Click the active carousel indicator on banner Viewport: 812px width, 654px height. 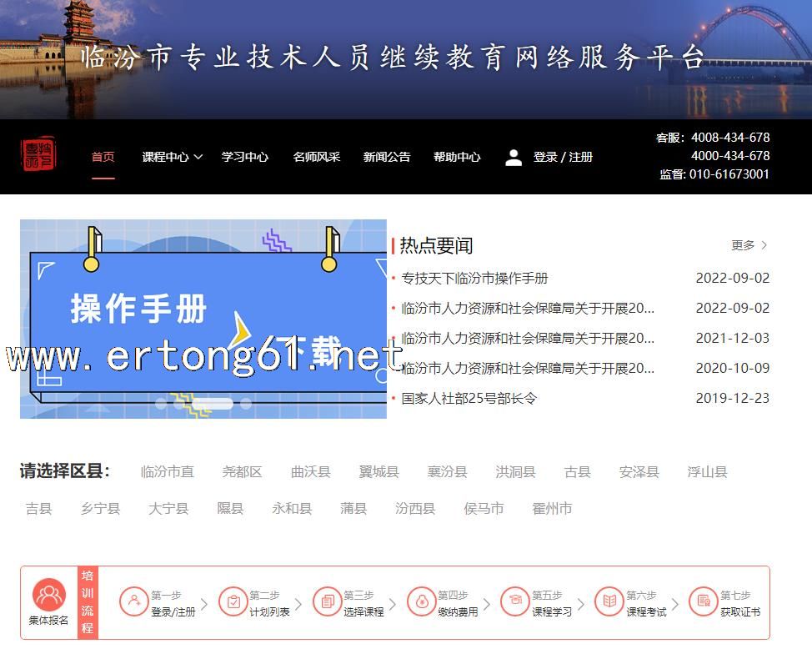tap(213, 404)
